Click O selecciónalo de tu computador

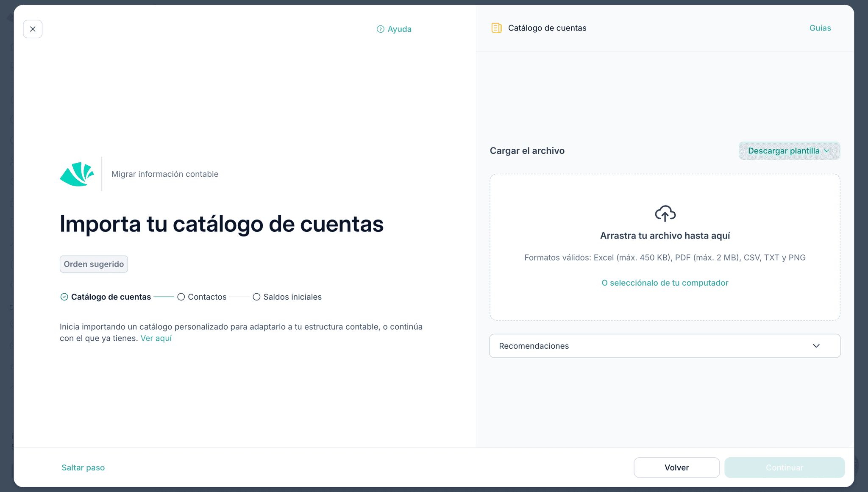tap(665, 283)
